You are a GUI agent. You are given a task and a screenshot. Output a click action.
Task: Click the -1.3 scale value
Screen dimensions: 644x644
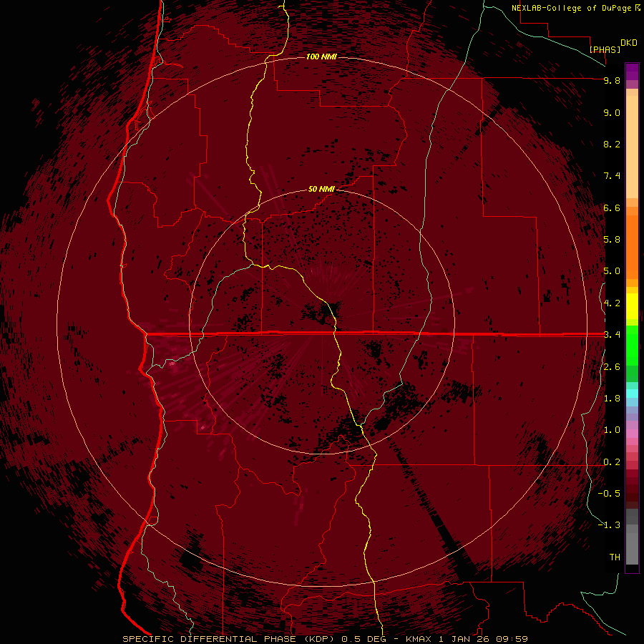(x=609, y=525)
